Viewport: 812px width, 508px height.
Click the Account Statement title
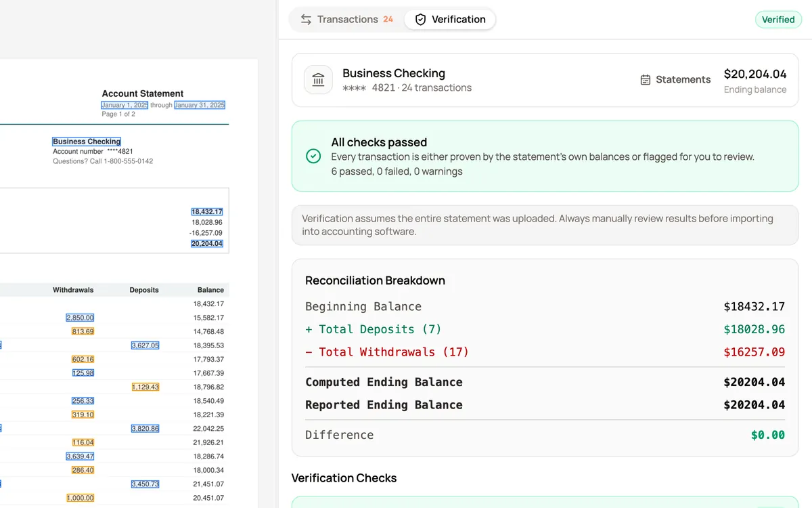pyautogui.click(x=143, y=93)
